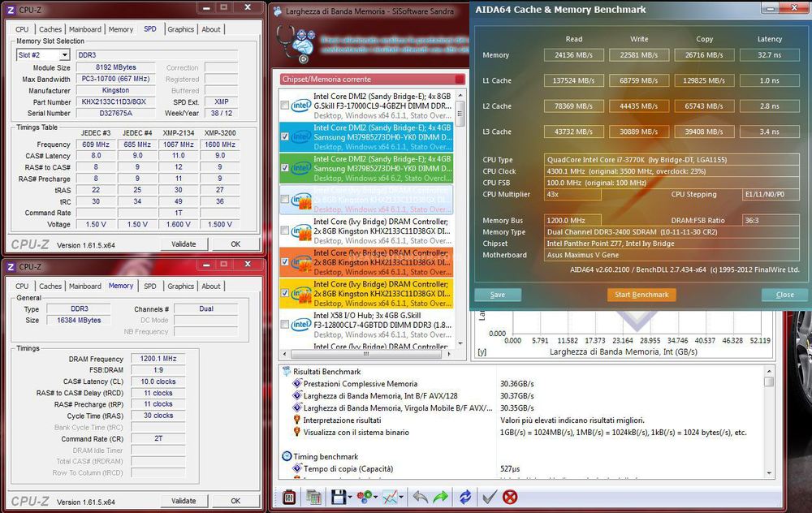Tick the checkbox on the white-background Kingston KHX2133 row

[284, 231]
